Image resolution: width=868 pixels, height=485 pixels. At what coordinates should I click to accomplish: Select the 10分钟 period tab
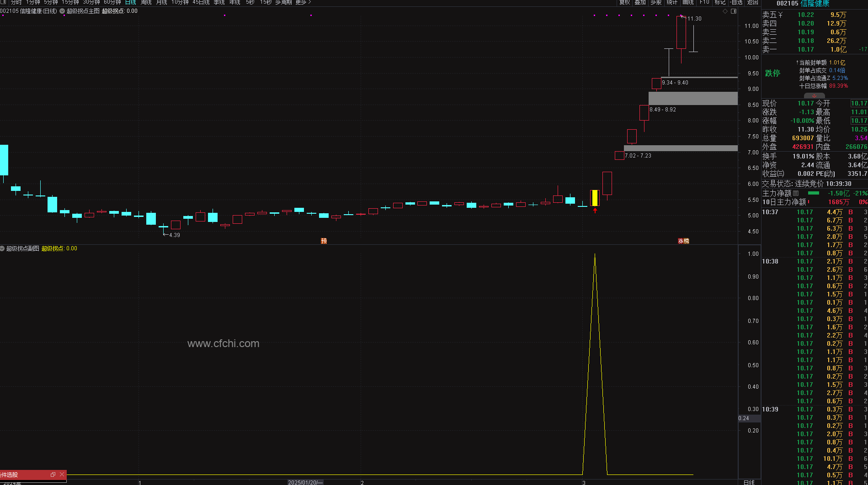pyautogui.click(x=180, y=2)
